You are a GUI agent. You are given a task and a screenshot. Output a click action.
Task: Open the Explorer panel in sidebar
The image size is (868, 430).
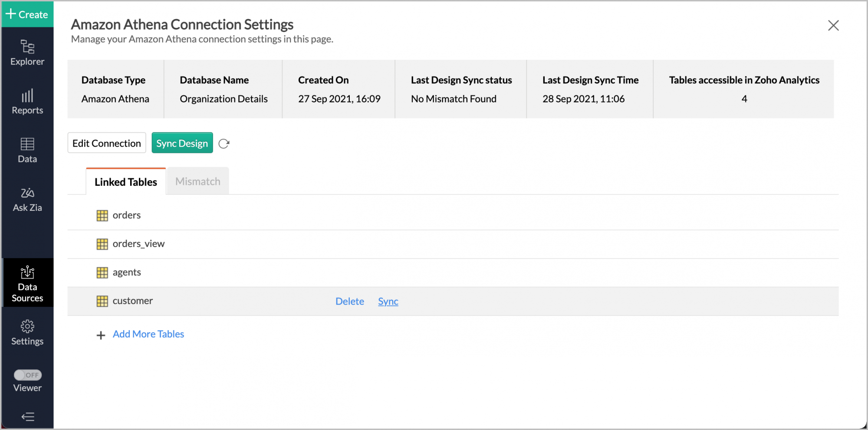click(x=27, y=52)
